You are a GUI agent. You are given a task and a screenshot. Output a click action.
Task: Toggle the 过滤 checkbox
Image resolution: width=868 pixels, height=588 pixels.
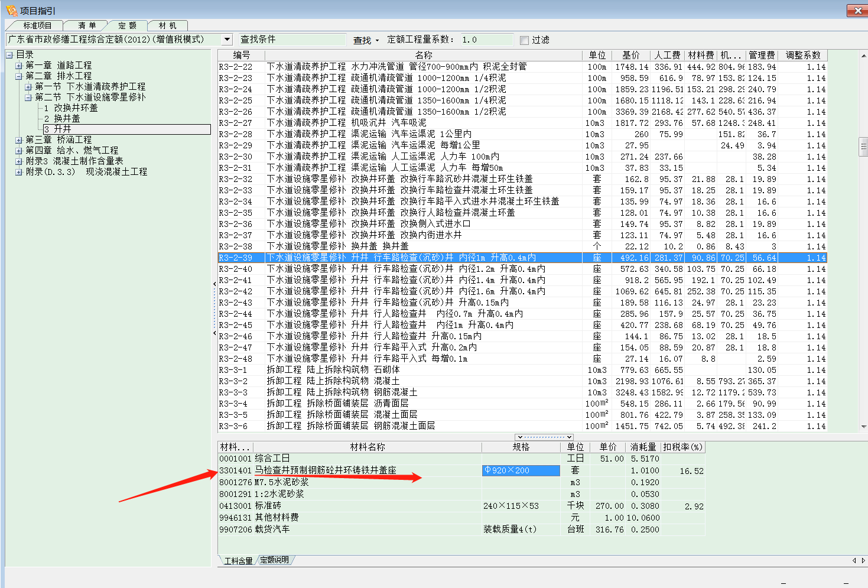pyautogui.click(x=524, y=40)
